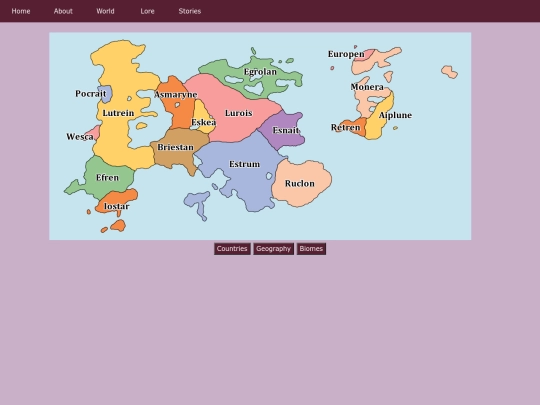Click the Briestan country label
Screen dimensions: 540x405
coord(175,147)
